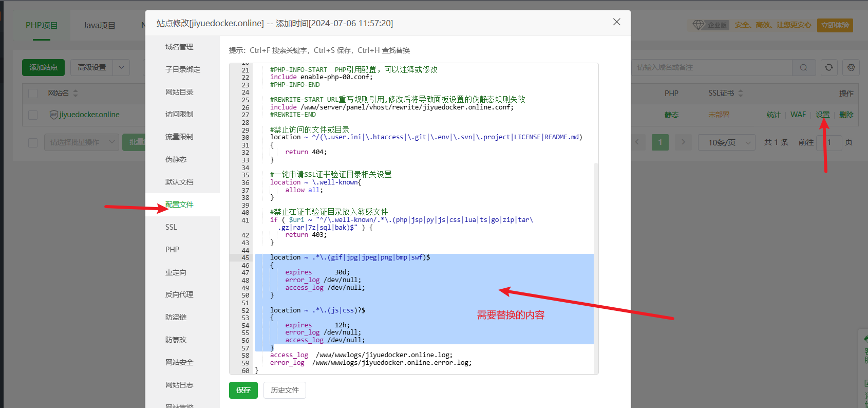Sort by SSL certificate arrows
The width and height of the screenshot is (868, 408).
coord(741,93)
